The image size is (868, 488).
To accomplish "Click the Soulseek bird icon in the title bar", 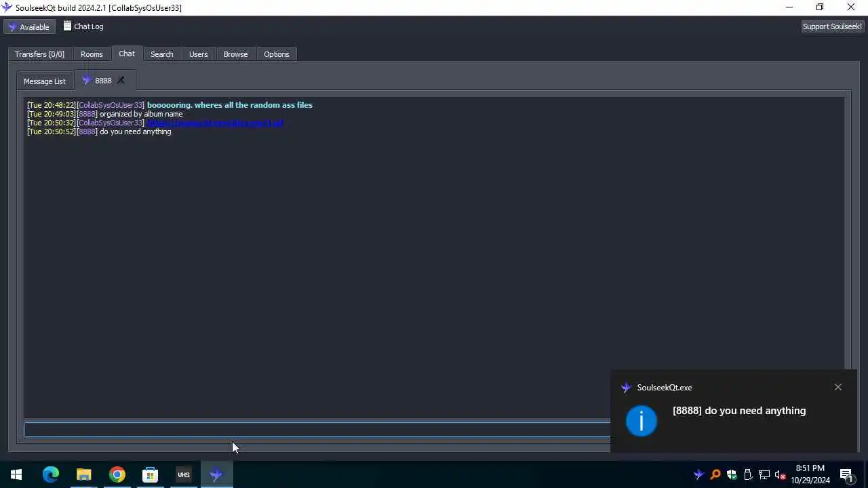I will 7,7.
